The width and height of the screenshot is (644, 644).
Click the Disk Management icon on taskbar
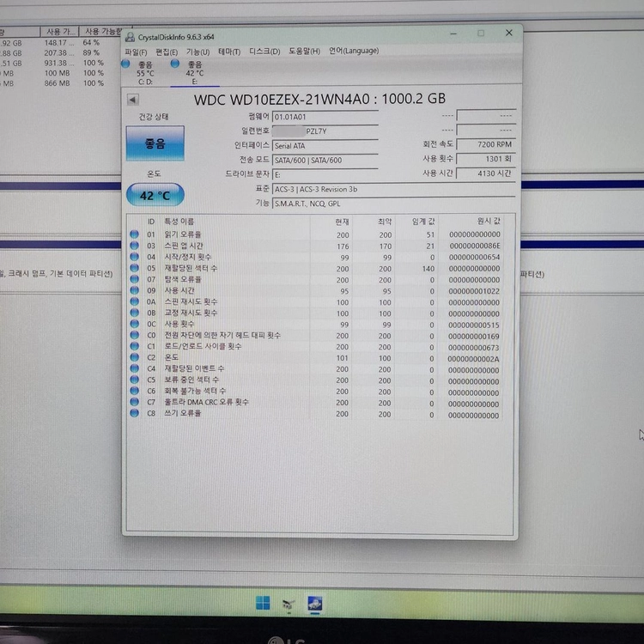[289, 604]
